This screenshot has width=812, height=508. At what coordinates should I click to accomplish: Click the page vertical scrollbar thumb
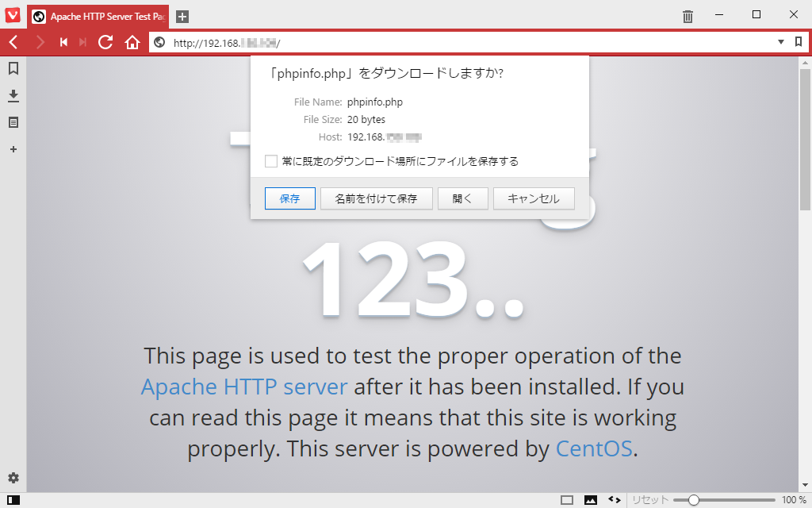point(805,140)
